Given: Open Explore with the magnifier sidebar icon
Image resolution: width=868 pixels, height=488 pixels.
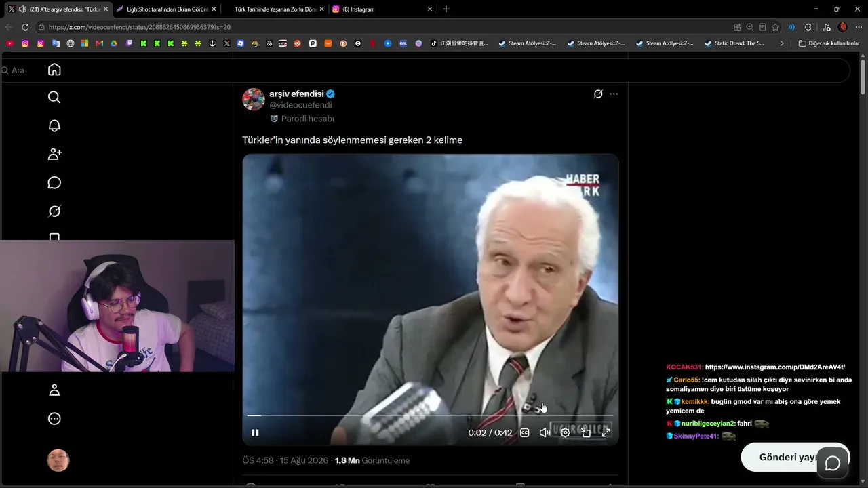Looking at the screenshot, I should (x=54, y=98).
